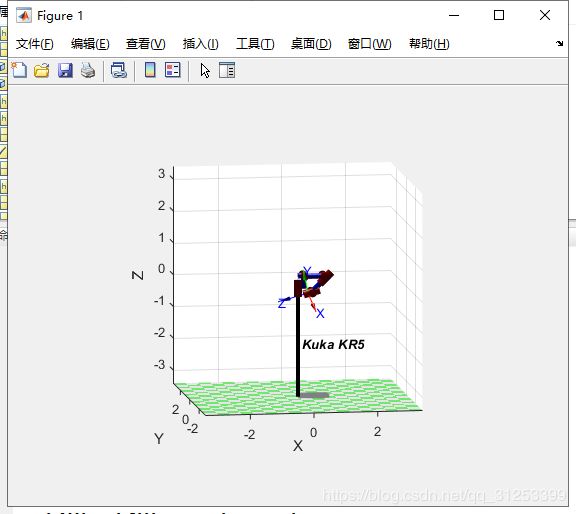Viewport: 576px width, 514px height.
Task: Click the Y axis label below the plot
Action: coord(159,438)
